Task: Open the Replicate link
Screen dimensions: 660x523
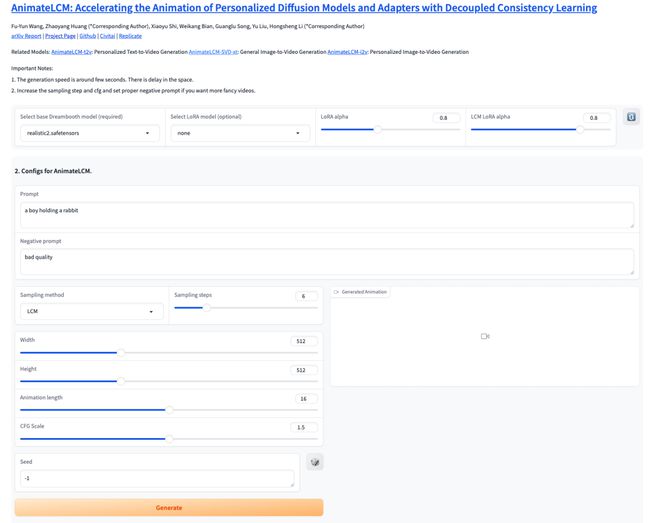Action: click(x=130, y=35)
